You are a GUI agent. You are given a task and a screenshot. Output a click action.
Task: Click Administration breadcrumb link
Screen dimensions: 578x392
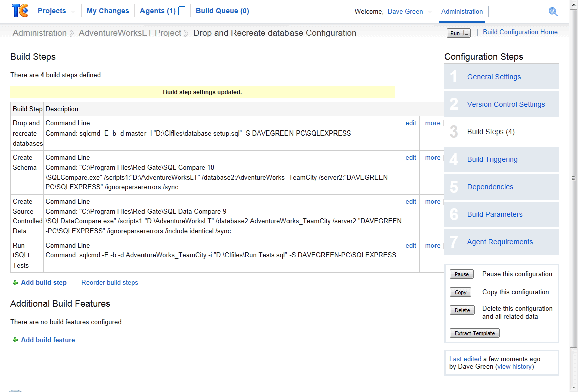tap(40, 33)
